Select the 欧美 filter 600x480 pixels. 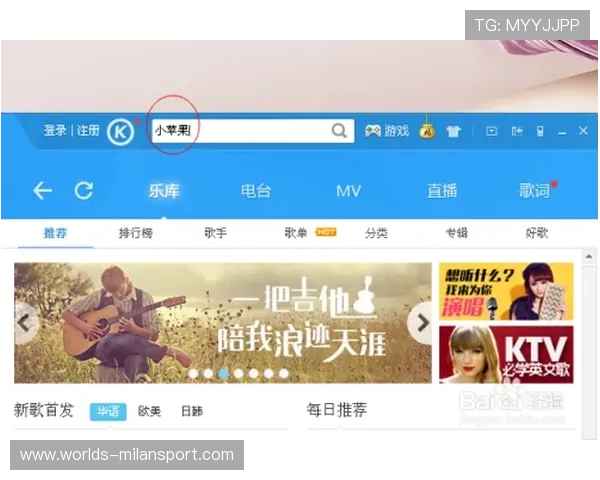click(149, 411)
